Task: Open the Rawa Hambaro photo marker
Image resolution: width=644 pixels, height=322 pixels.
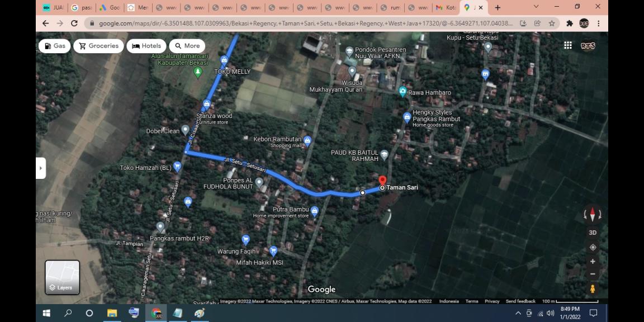Action: click(402, 92)
